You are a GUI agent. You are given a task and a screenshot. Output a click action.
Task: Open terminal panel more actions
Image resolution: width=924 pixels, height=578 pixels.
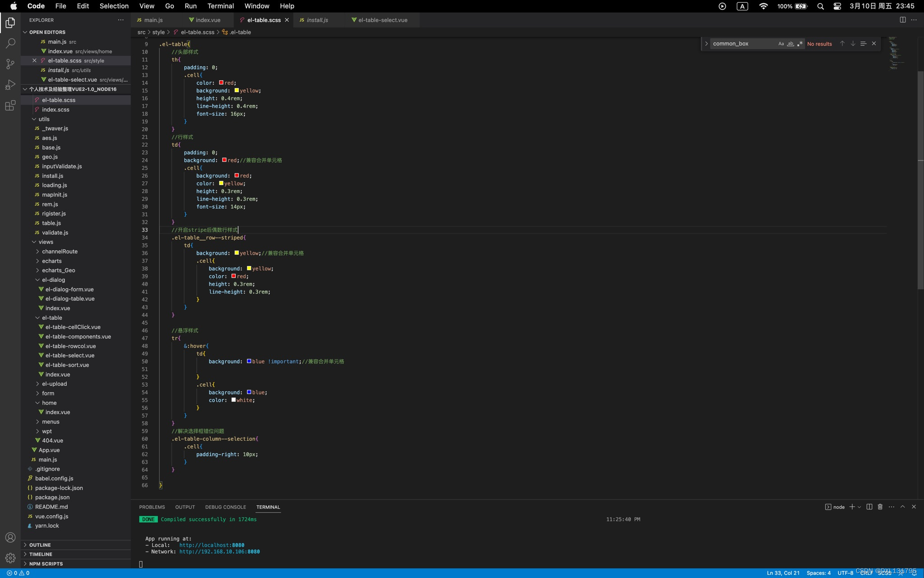pyautogui.click(x=892, y=507)
